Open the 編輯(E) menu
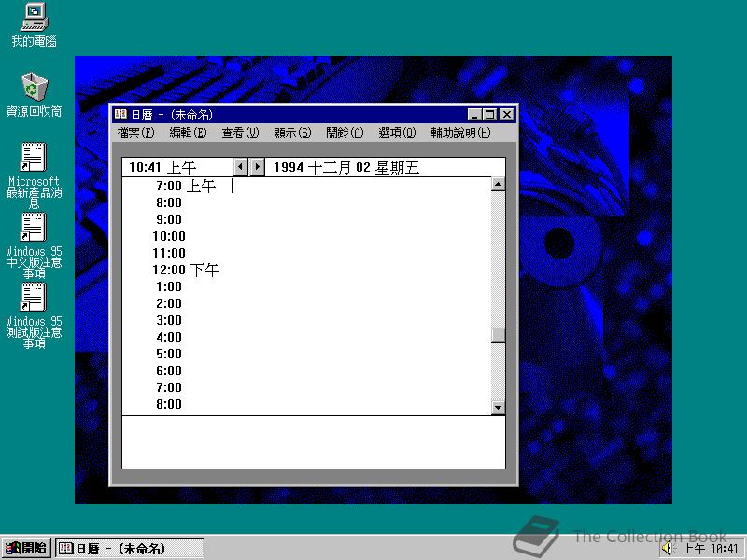 pos(188,133)
